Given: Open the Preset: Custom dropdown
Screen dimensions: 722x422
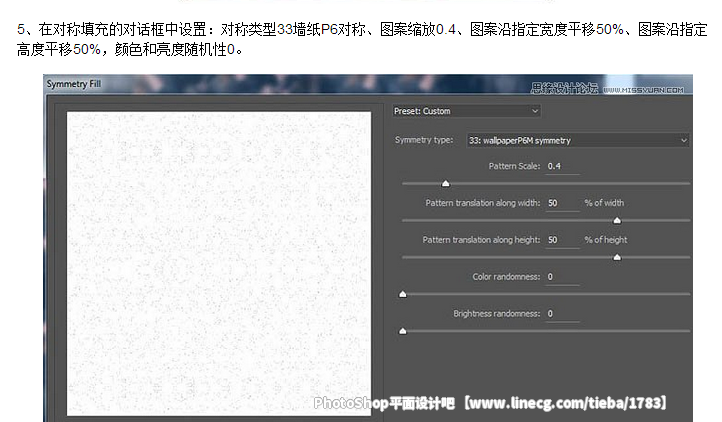Looking at the screenshot, I should [466, 111].
